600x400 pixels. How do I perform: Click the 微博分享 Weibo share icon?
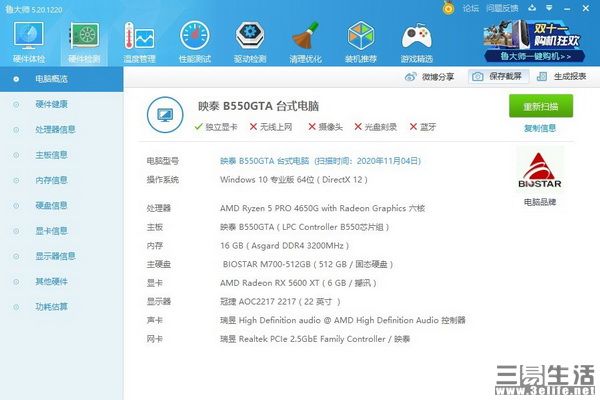[411, 77]
